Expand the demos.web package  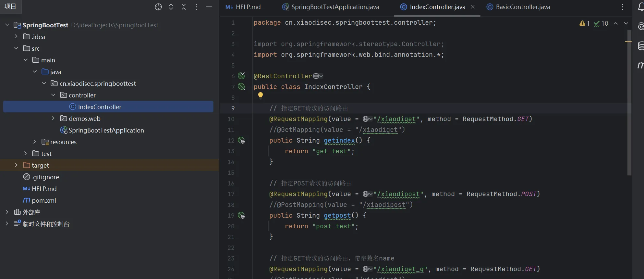point(53,119)
